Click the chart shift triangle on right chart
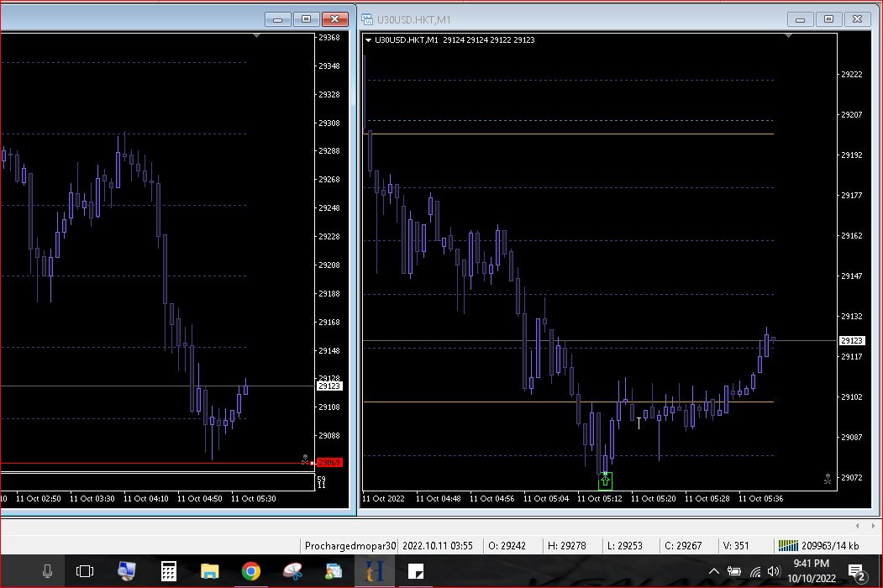The image size is (883, 588). point(787,37)
